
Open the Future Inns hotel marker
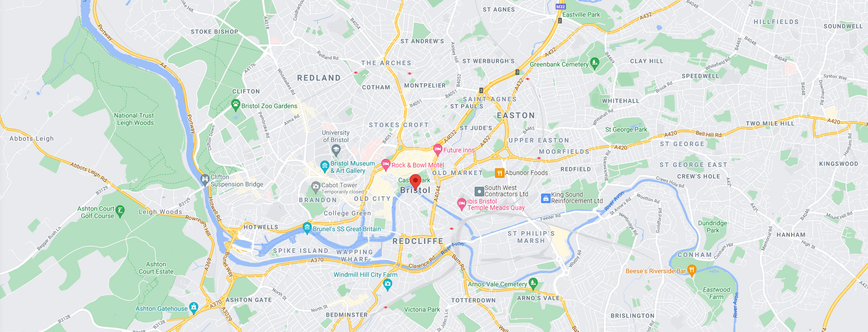click(x=438, y=150)
